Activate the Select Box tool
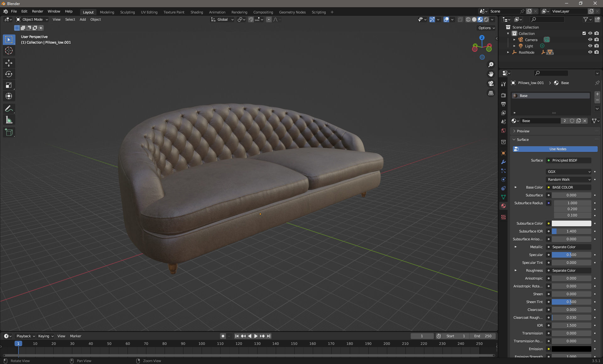This screenshot has width=603, height=364. [9, 40]
